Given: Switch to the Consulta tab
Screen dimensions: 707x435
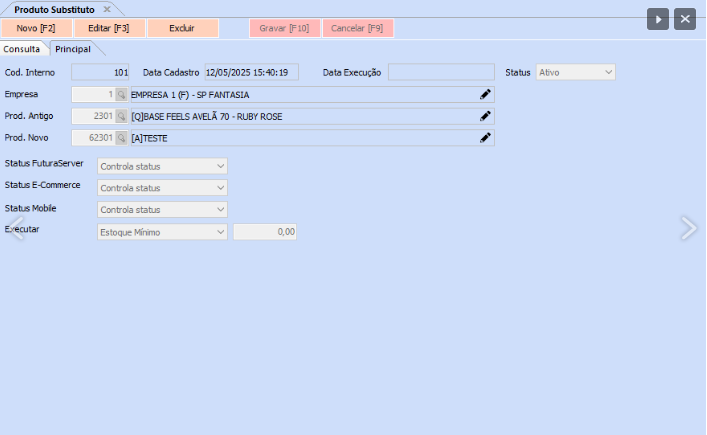Looking at the screenshot, I should coord(22,48).
